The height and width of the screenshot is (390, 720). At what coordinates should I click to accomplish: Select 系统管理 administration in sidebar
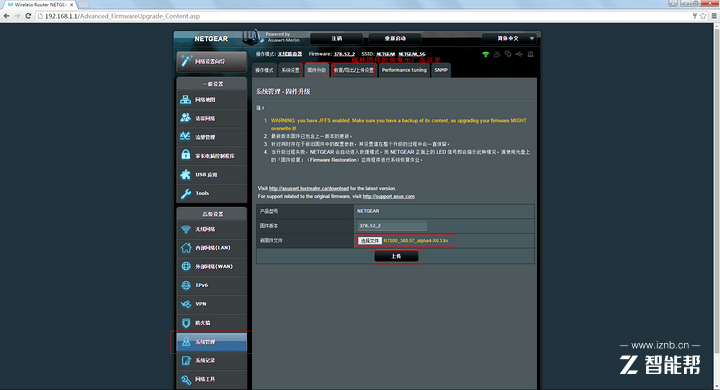click(x=212, y=342)
